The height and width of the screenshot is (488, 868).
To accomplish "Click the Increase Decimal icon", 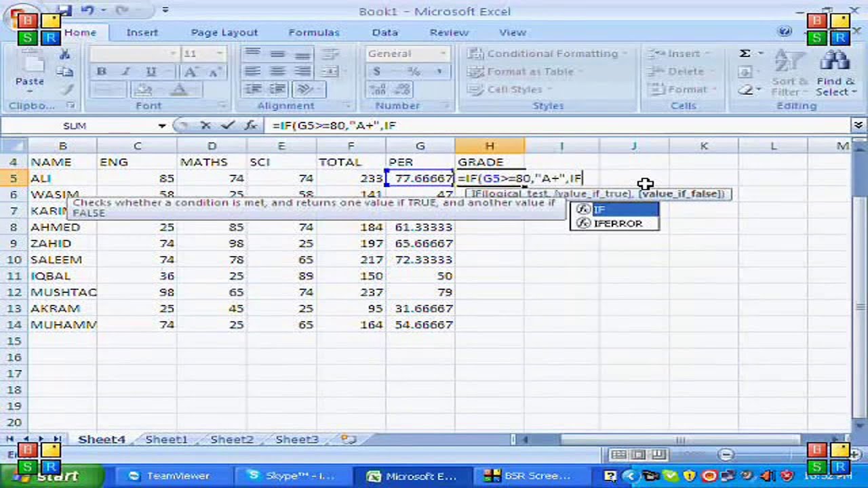I will point(377,89).
